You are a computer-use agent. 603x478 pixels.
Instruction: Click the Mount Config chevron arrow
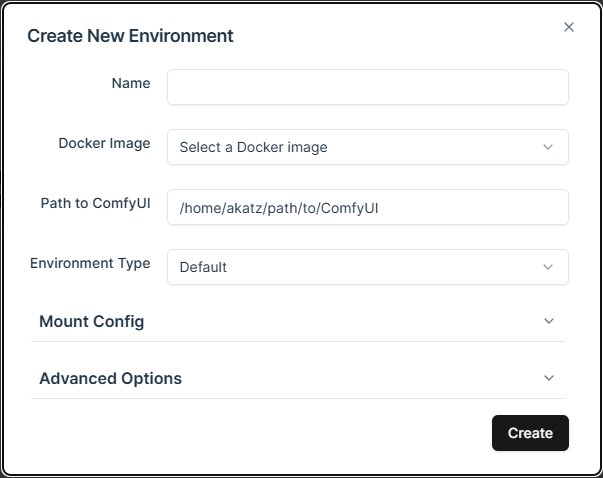point(548,321)
